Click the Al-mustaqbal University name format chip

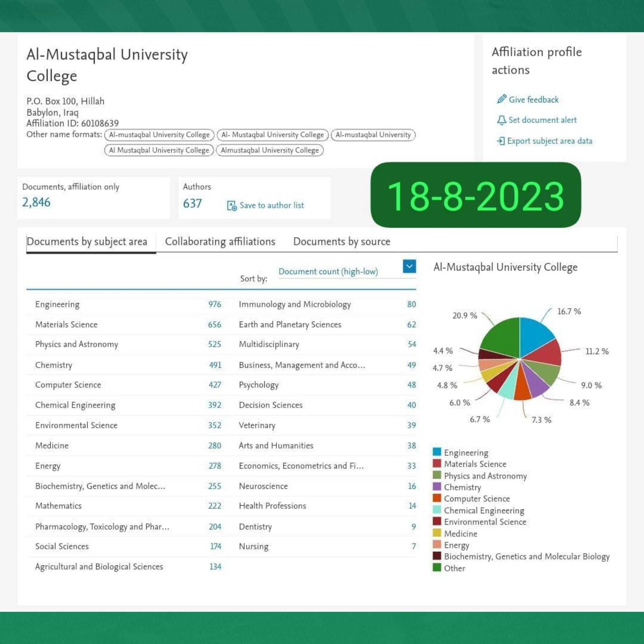(373, 135)
